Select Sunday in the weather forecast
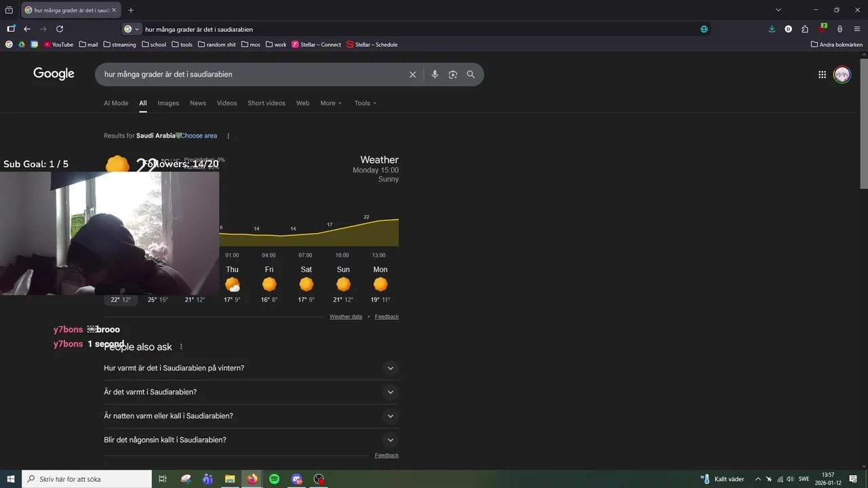The image size is (868, 488). pyautogui.click(x=343, y=285)
